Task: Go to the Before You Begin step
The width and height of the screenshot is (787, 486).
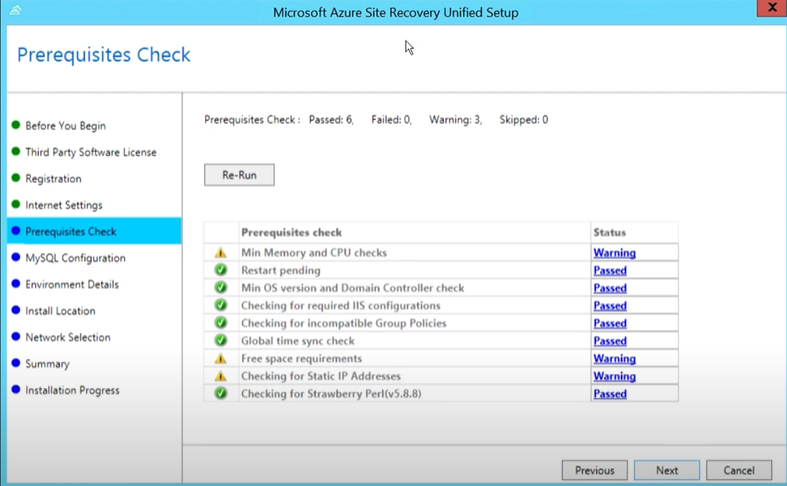Action: (x=66, y=126)
